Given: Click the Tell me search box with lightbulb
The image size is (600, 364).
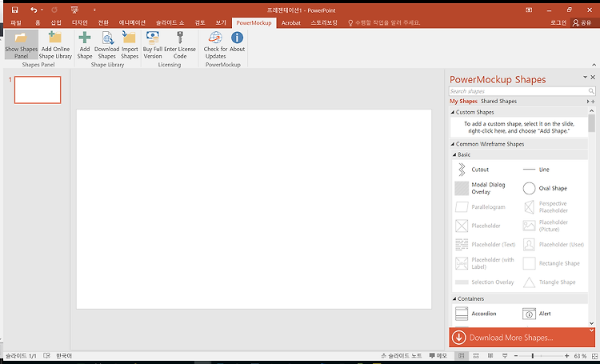Looking at the screenshot, I should pos(384,23).
